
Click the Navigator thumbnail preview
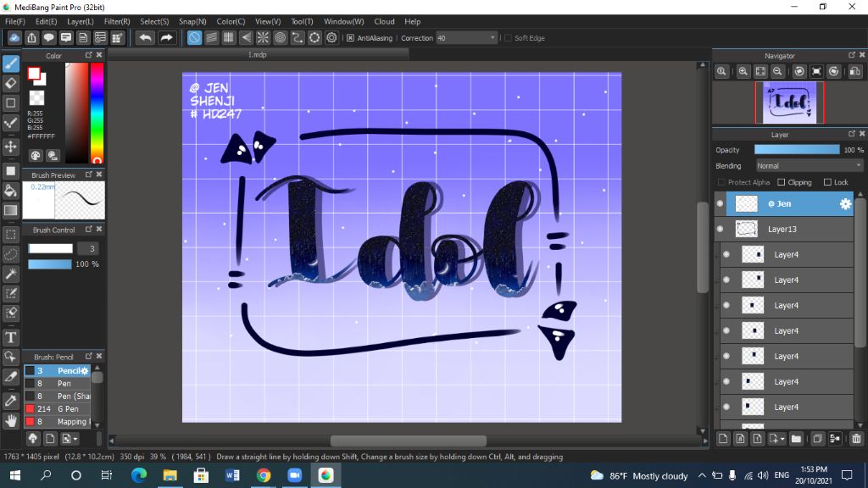pyautogui.click(x=789, y=103)
